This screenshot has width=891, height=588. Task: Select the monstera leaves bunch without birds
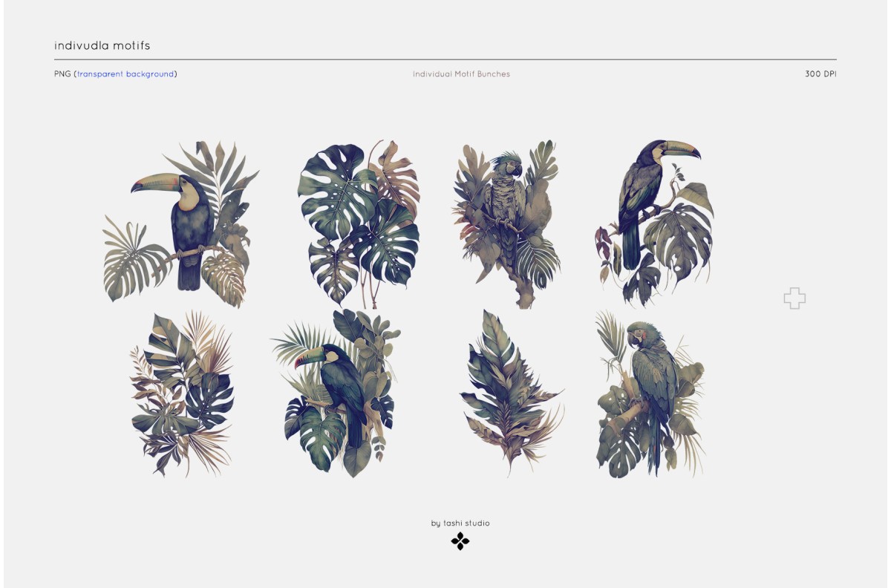pyautogui.click(x=358, y=223)
